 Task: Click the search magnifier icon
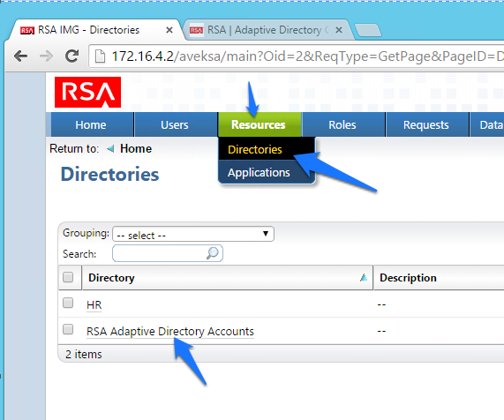point(213,253)
